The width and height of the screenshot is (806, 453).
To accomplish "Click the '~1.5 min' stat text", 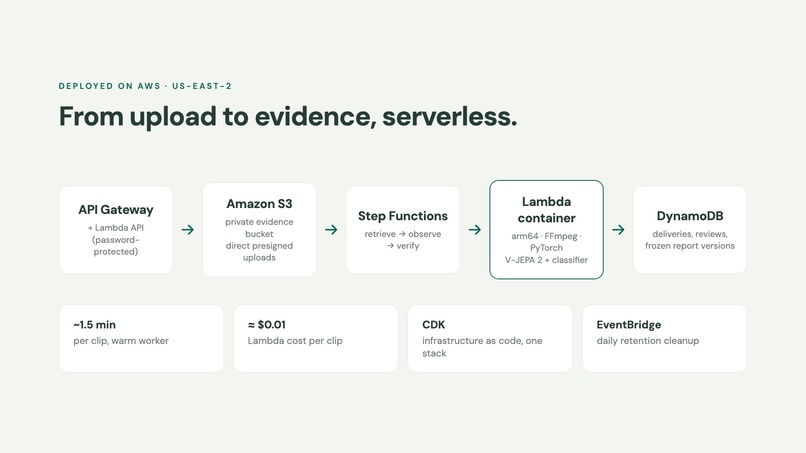I will tap(95, 325).
